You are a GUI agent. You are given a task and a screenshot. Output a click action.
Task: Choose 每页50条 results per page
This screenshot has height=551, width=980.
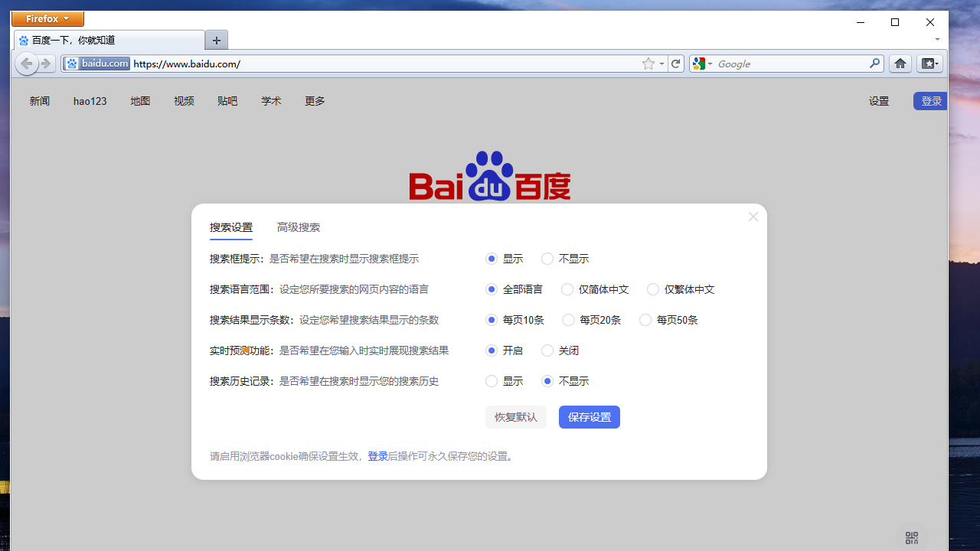pos(645,320)
